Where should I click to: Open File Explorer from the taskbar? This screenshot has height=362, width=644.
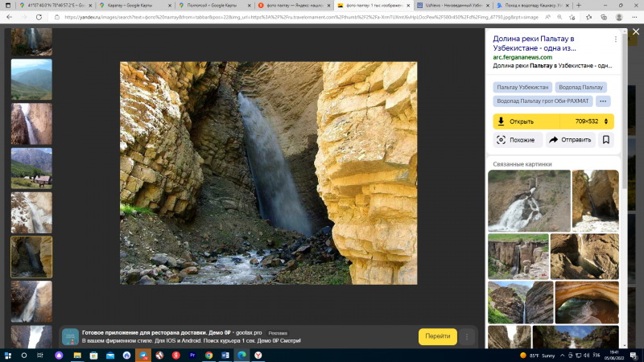pyautogui.click(x=77, y=356)
